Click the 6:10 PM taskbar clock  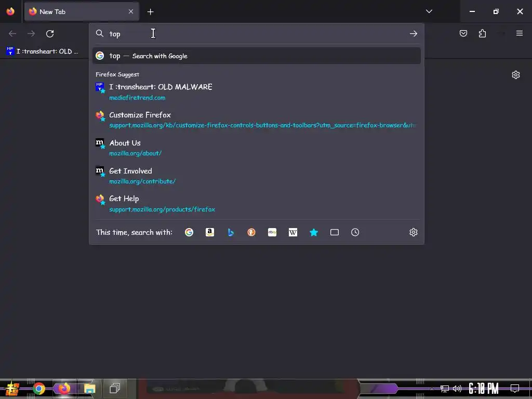pyautogui.click(x=484, y=389)
